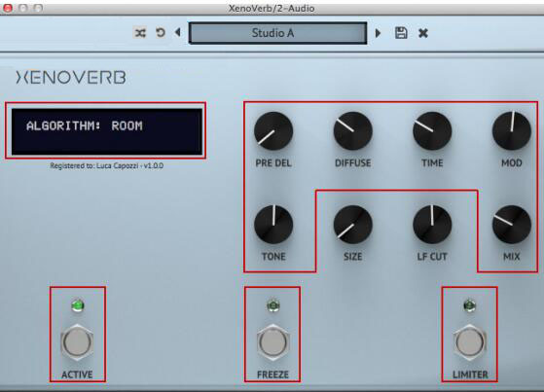Click the TONE knob
This screenshot has height=392, width=544.
pos(273,225)
